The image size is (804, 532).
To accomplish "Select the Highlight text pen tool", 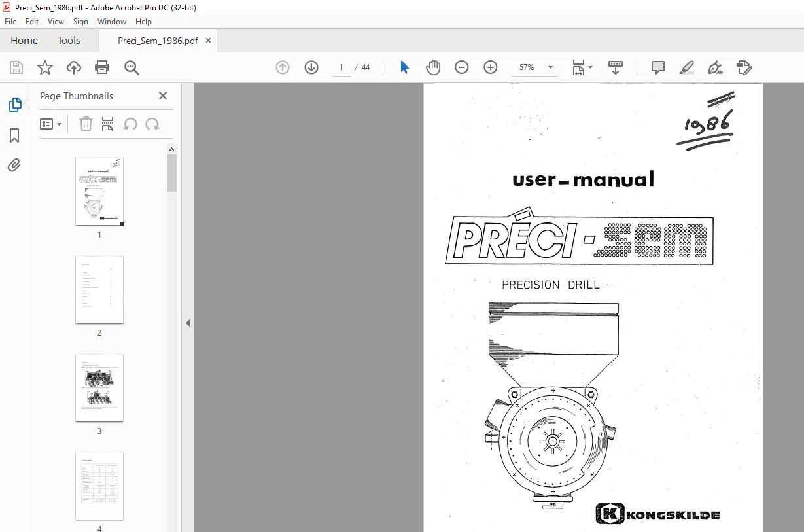I will [687, 67].
